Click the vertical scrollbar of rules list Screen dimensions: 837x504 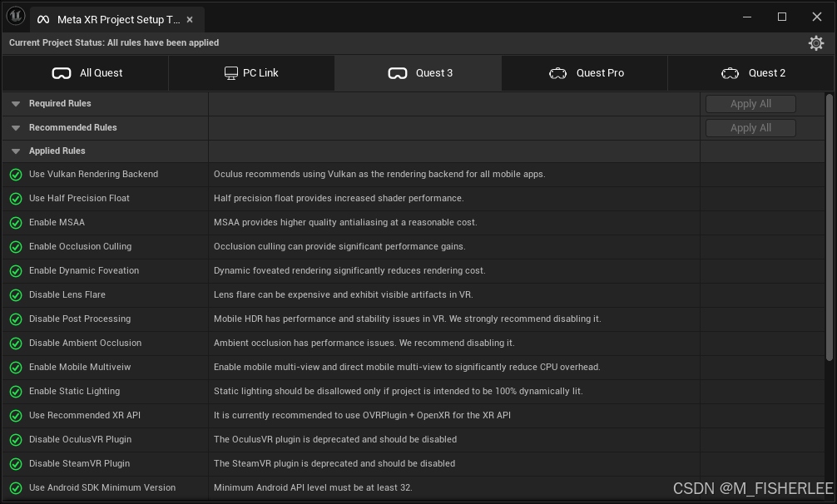(829, 228)
